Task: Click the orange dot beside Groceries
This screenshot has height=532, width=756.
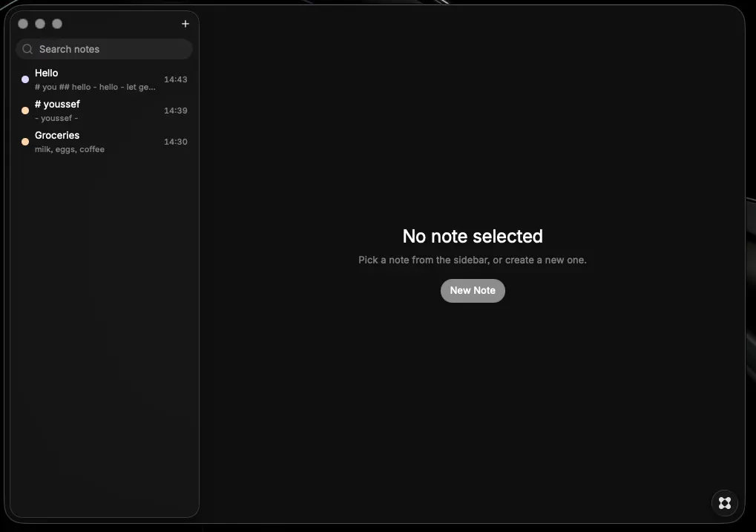Action: tap(25, 142)
